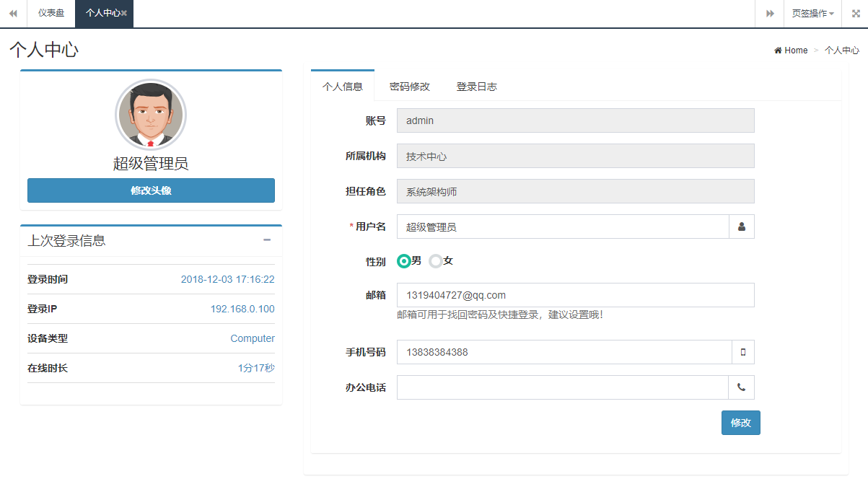Viewport: 868px width, 479px height.
Task: Click the 在线时长 row label
Action: [48, 368]
